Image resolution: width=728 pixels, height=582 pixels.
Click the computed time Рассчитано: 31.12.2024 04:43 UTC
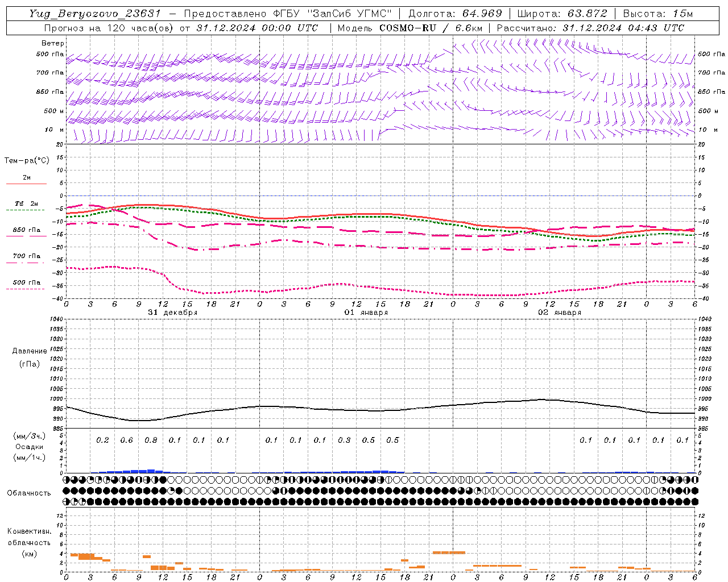pos(590,28)
